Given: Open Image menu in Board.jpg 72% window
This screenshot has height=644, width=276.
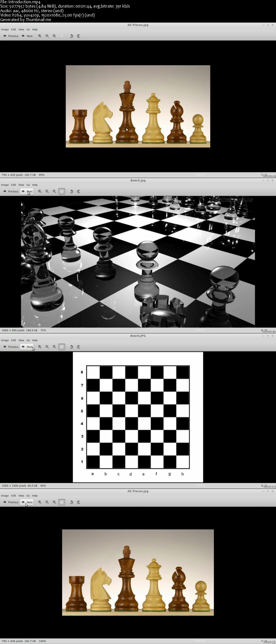Looking at the screenshot, I should pyautogui.click(x=5, y=185).
